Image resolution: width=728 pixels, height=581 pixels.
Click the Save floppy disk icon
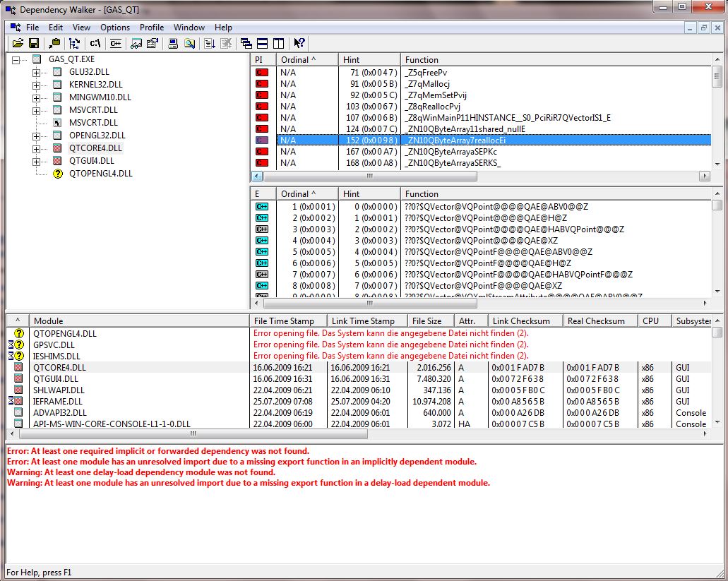pos(34,44)
